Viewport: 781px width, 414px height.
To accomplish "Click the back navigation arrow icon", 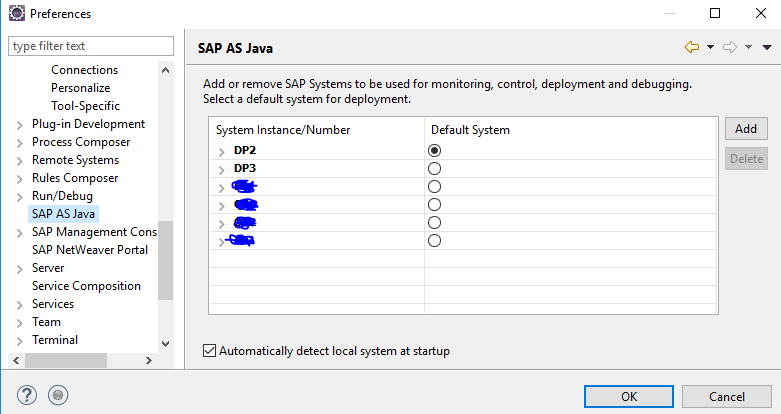I will pos(692,47).
